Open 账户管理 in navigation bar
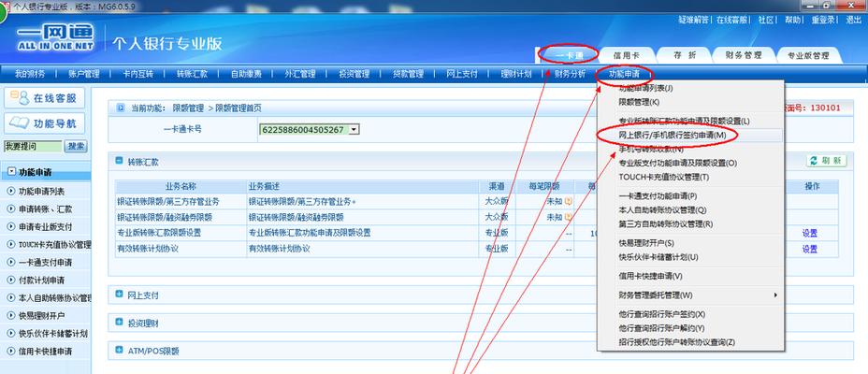The width and height of the screenshot is (868, 374). pos(83,74)
